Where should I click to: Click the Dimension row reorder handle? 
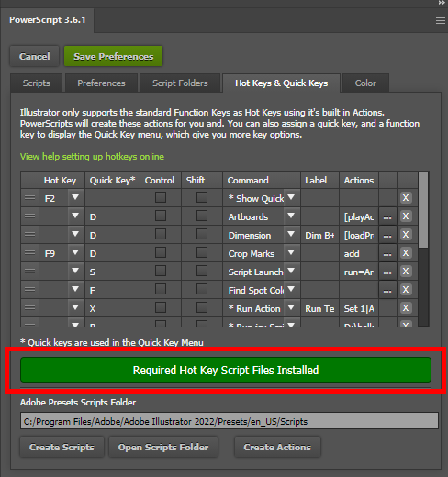click(x=29, y=235)
